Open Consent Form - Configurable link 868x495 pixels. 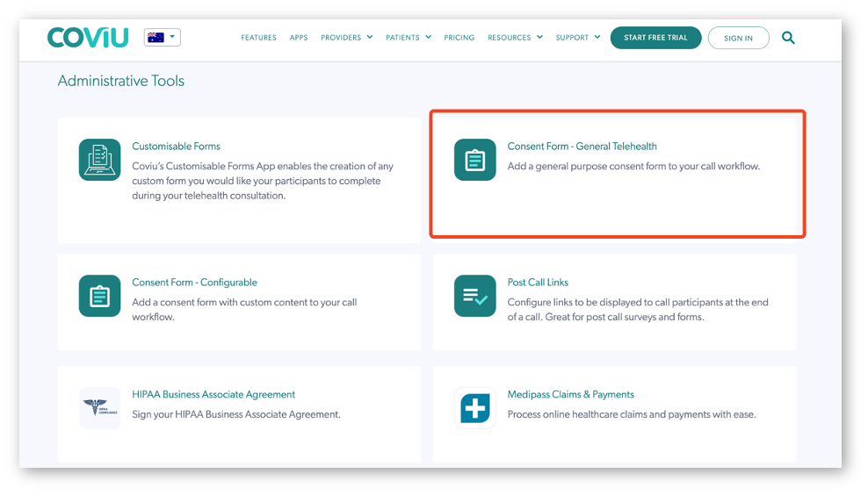[194, 282]
